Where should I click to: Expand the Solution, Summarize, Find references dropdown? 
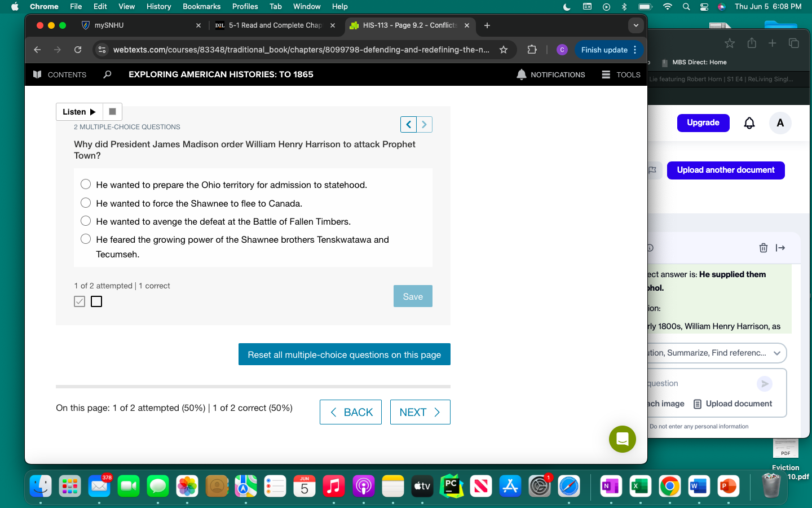(x=776, y=353)
